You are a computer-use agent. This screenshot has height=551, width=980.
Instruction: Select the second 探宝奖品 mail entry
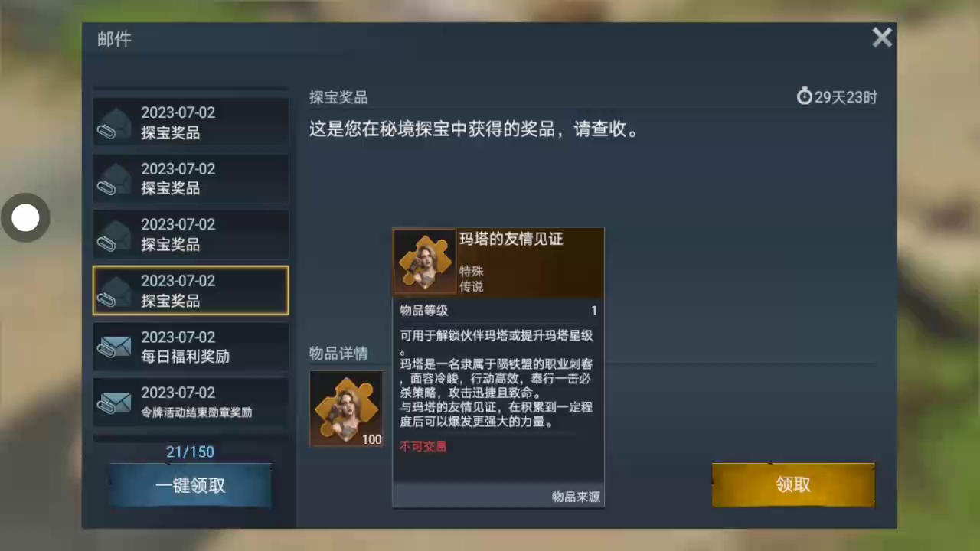[191, 178]
